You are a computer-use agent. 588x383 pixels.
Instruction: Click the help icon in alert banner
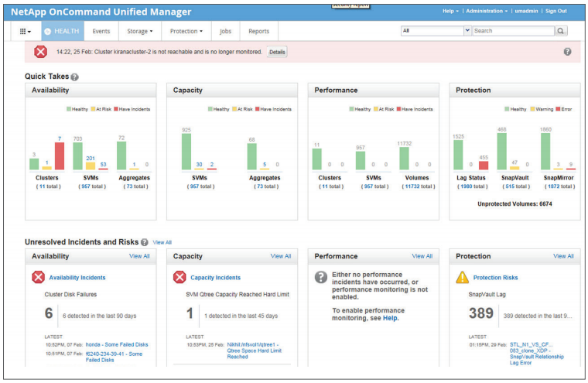567,52
